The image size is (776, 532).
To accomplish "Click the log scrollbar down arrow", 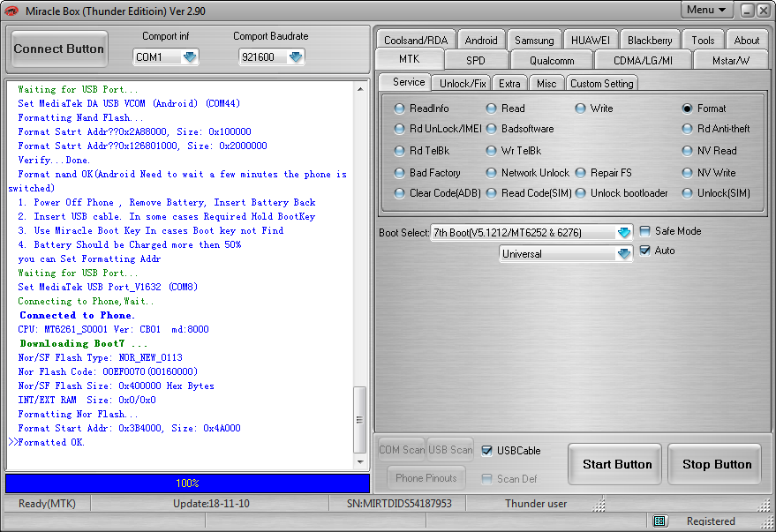I will coord(360,461).
